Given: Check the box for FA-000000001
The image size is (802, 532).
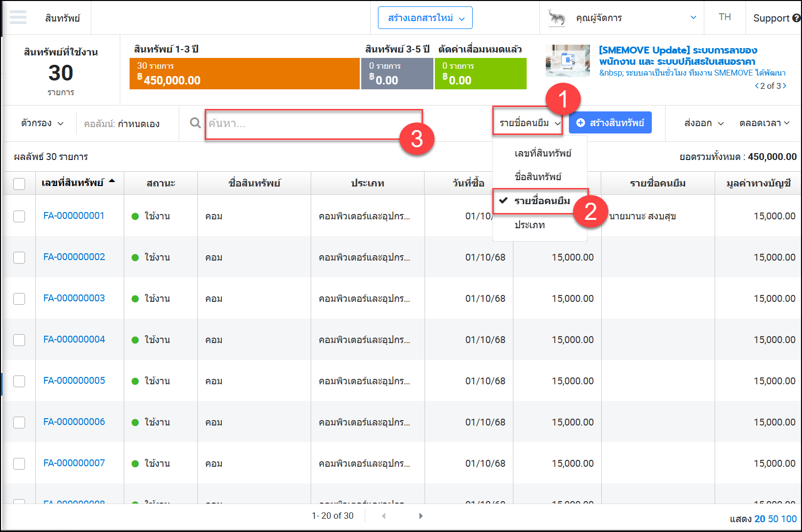Looking at the screenshot, I should (x=19, y=216).
